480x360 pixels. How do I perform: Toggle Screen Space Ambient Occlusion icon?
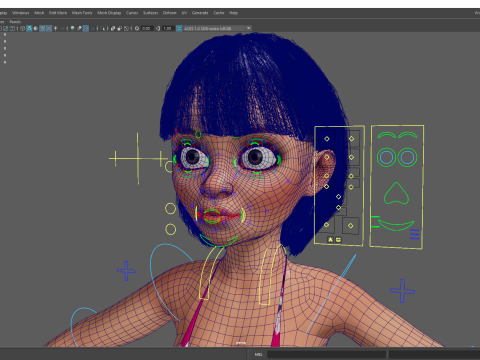[x=72, y=29]
